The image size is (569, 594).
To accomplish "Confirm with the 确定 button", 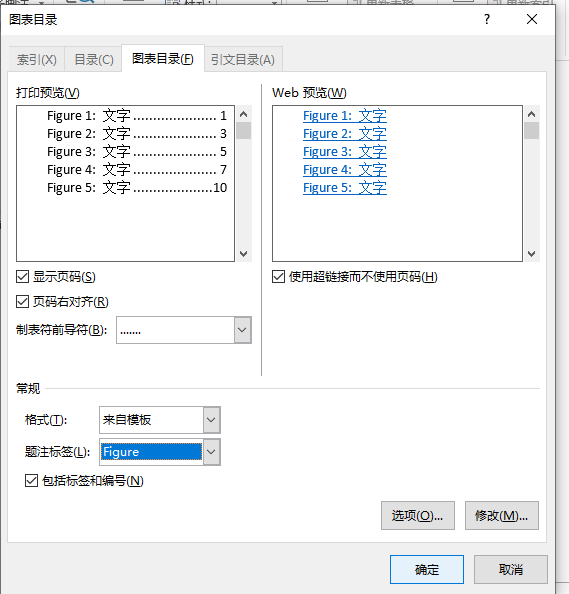I will coord(427,569).
